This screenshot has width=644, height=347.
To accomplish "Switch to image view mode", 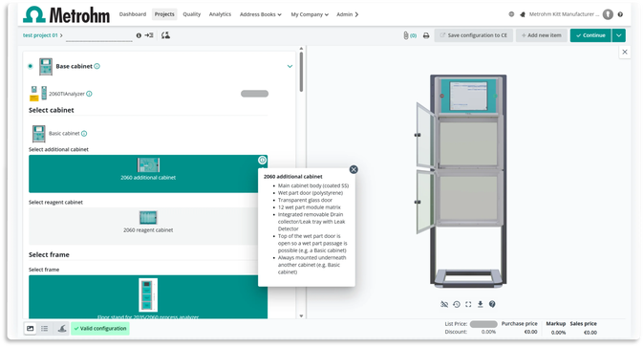I will [x=31, y=329].
